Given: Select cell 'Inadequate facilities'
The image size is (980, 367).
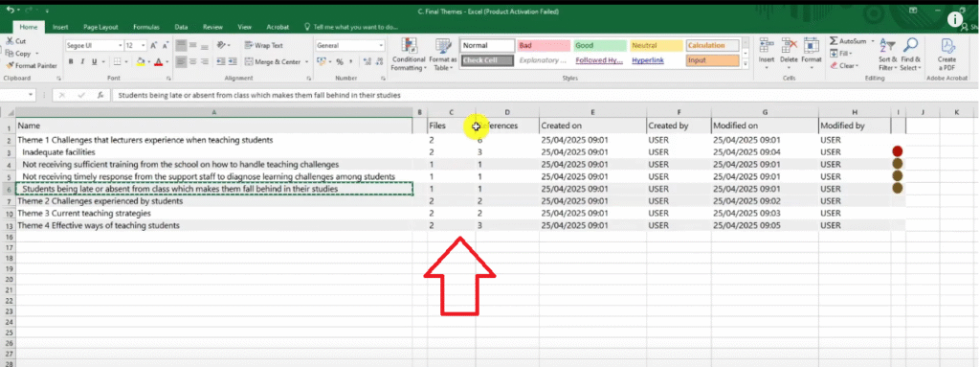Looking at the screenshot, I should [213, 152].
